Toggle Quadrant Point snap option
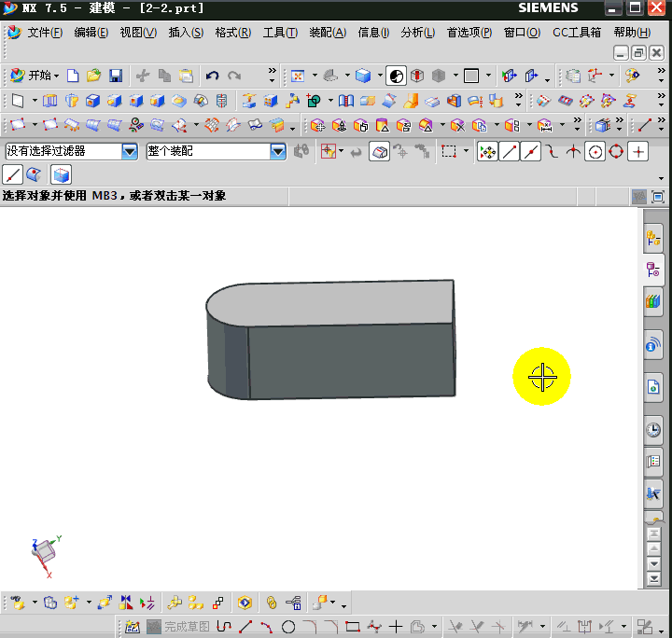The width and height of the screenshot is (672, 638). (616, 152)
